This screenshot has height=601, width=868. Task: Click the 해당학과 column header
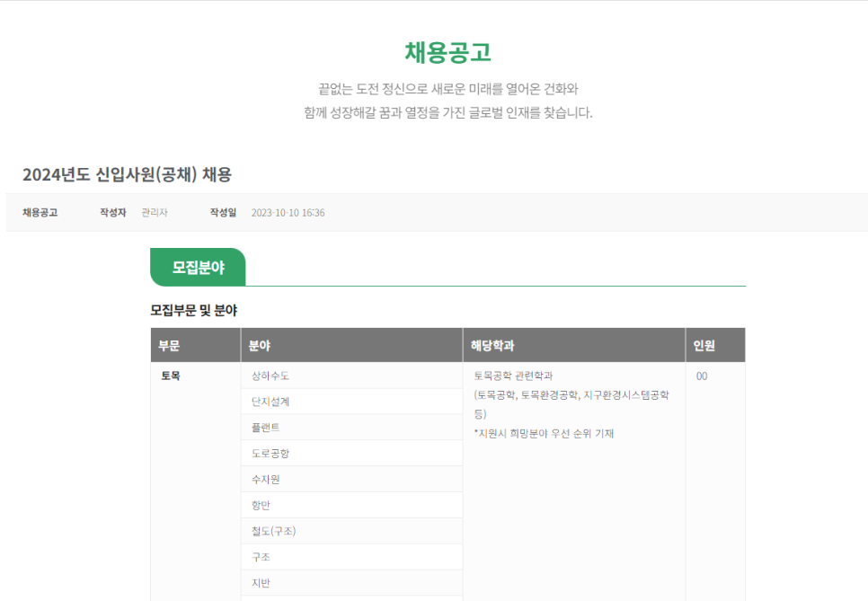574,345
